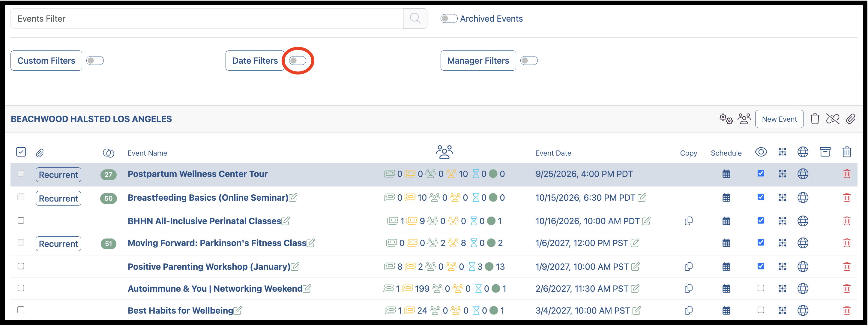Click the copy icon for BHHN All-Inclusive Perinatal Classes
Screen dimensions: 868x325
click(688, 221)
